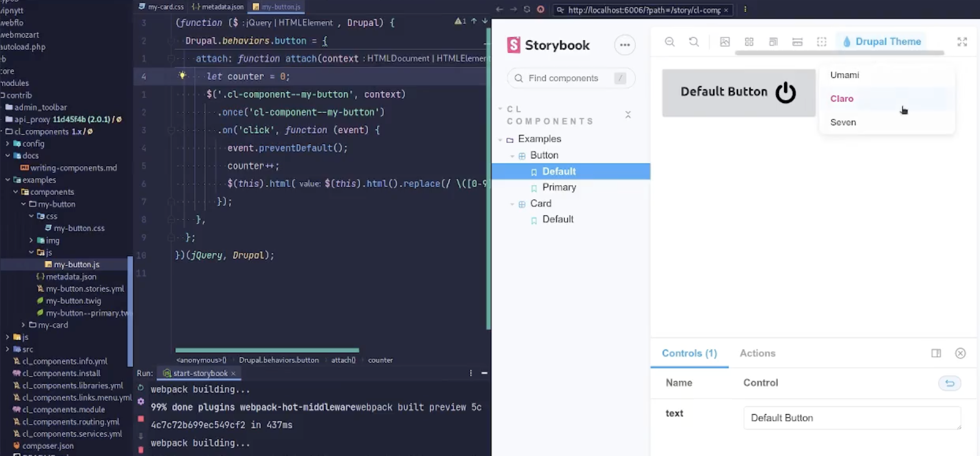This screenshot has height=456, width=980.
Task: Switch to the Actions tab
Action: [x=757, y=353]
